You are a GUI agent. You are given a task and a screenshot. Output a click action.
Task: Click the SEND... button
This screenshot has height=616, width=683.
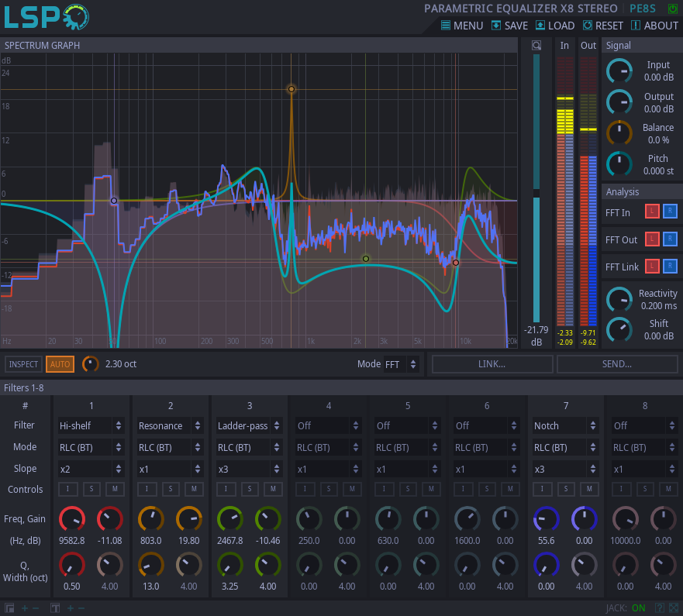pos(617,364)
